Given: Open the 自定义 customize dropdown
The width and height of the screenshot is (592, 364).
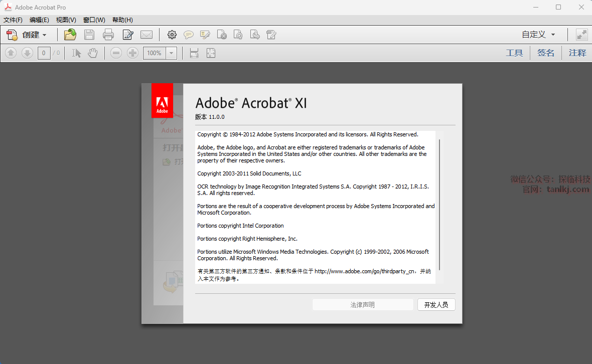Looking at the screenshot, I should pos(538,34).
